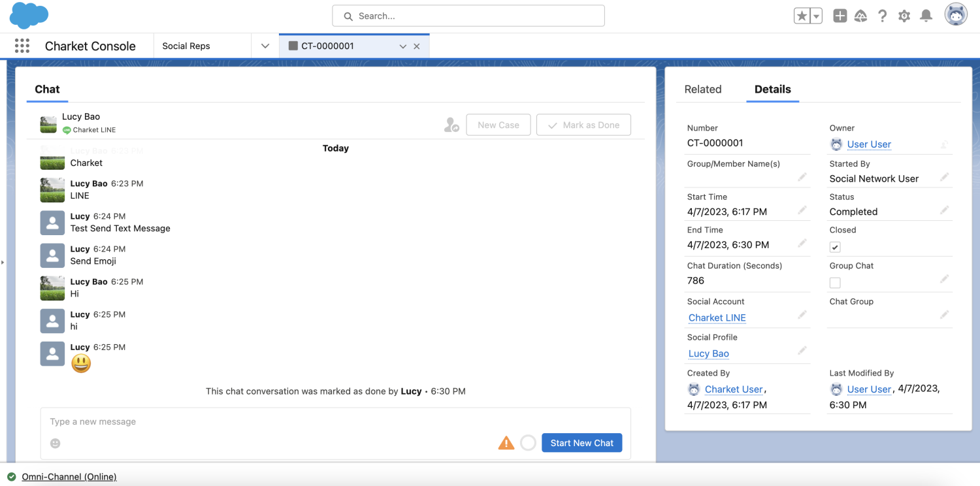The width and height of the screenshot is (980, 486).
Task: Expand the collapsed left sidebar arrow
Action: coord(3,262)
